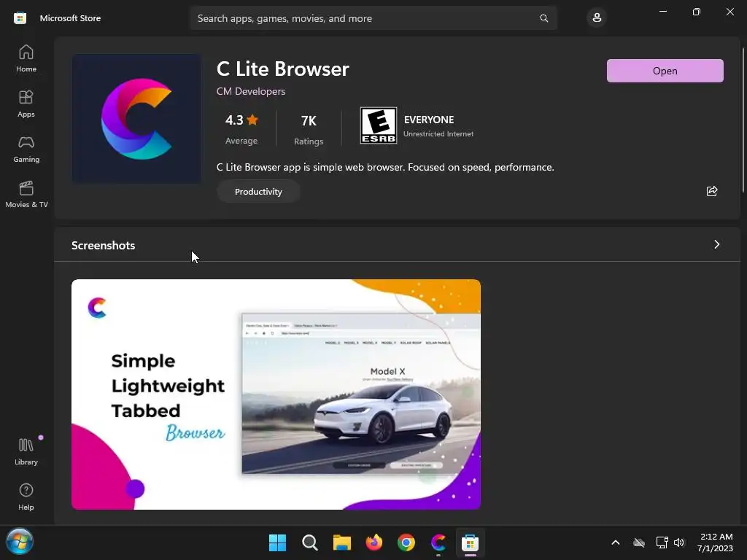747x560 pixels.
Task: Share C Lite Browser using the share icon
Action: 712,191
